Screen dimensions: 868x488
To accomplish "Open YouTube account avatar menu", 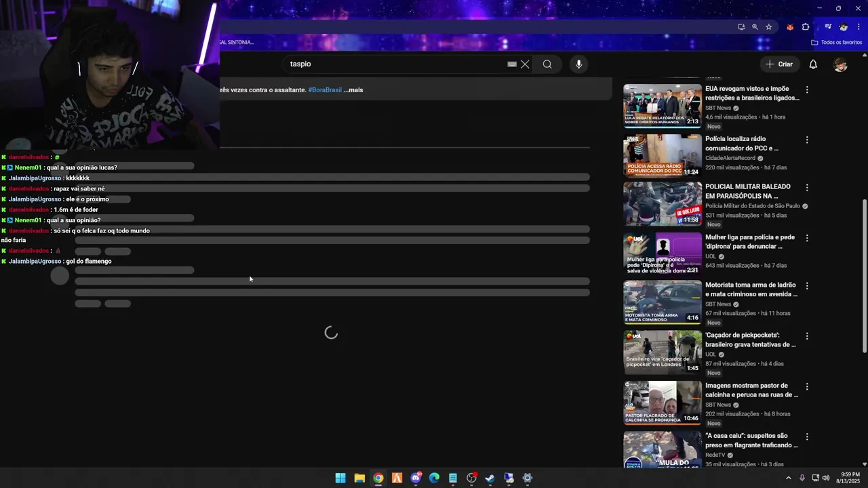I will (x=841, y=64).
